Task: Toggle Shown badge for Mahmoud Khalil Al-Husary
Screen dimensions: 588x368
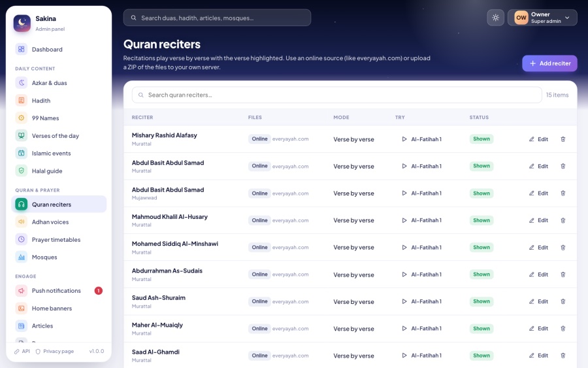Action: pos(481,220)
